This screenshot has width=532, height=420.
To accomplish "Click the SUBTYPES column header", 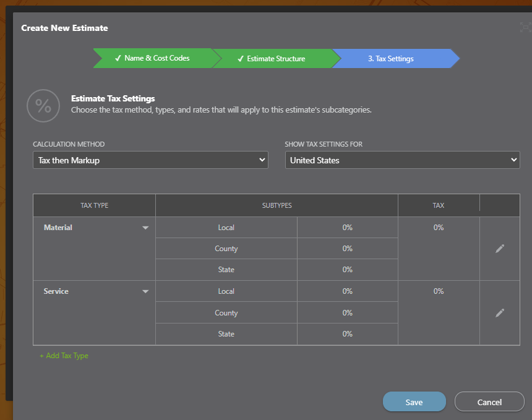I will [277, 205].
